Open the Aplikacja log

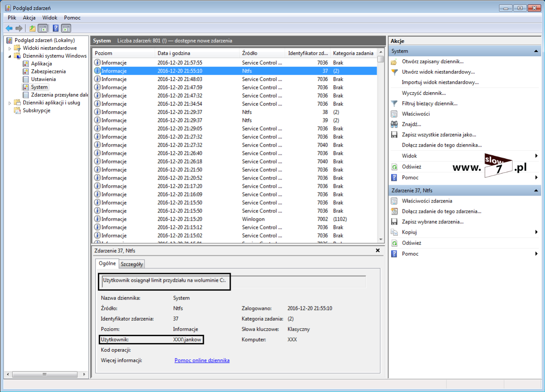(x=42, y=64)
